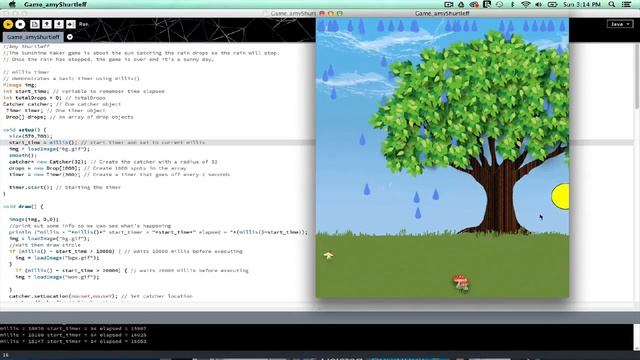The height and width of the screenshot is (360, 640).
Task: Open Spotlight search in the menu bar
Action: (x=612, y=4)
